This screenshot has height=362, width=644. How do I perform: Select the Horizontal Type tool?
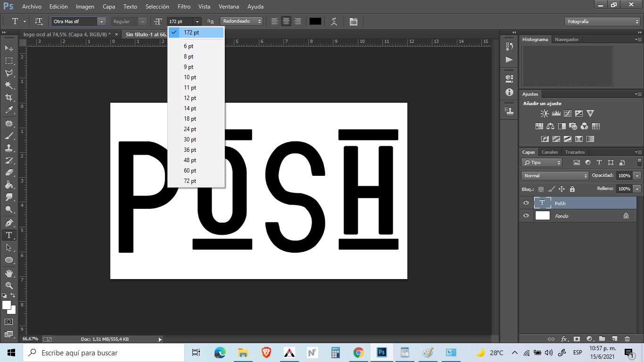tap(9, 235)
